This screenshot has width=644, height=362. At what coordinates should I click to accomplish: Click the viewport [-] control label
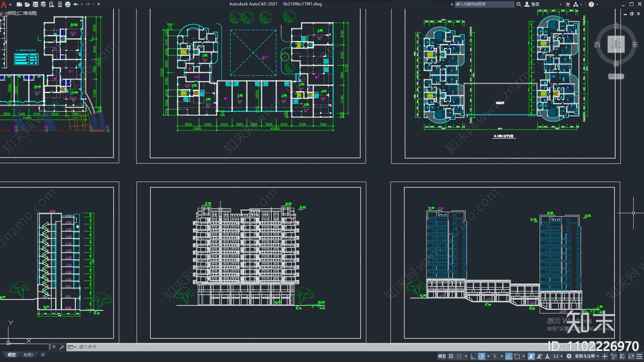click(3, 13)
